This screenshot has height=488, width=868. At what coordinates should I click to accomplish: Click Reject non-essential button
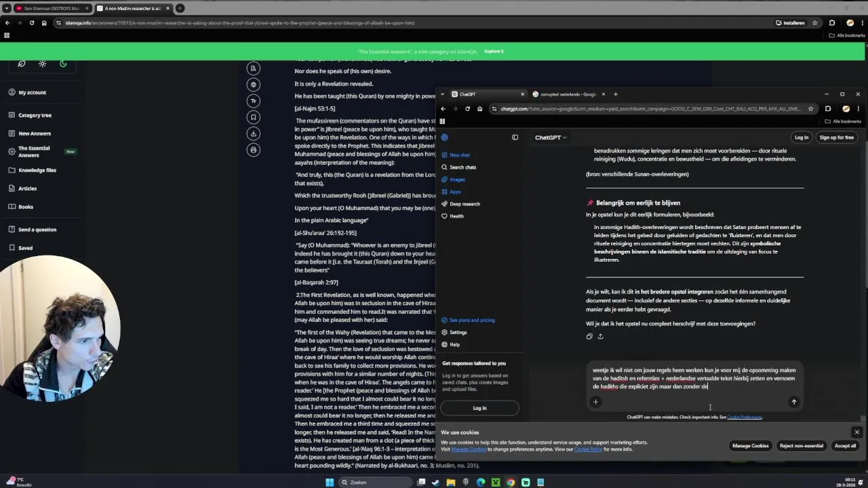click(801, 446)
